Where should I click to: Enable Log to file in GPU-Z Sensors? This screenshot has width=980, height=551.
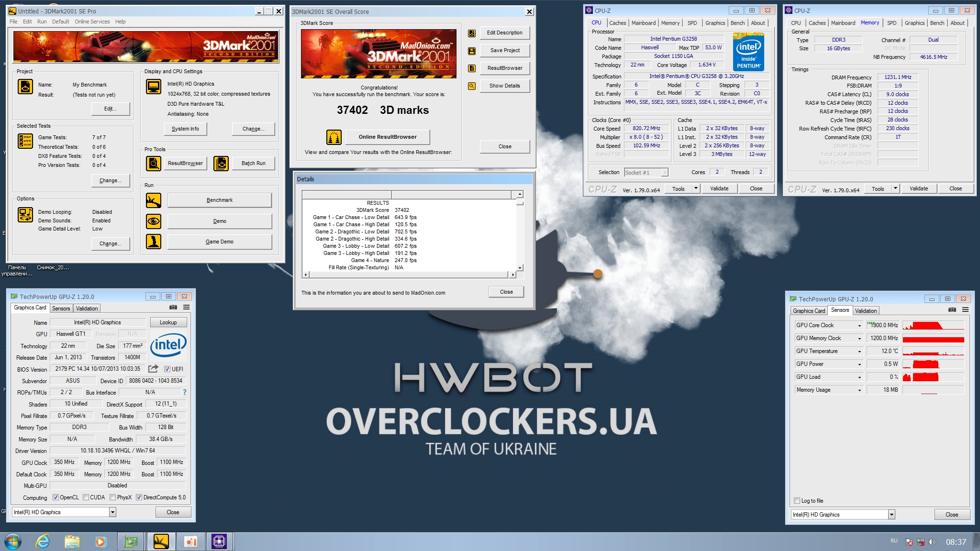(x=797, y=501)
